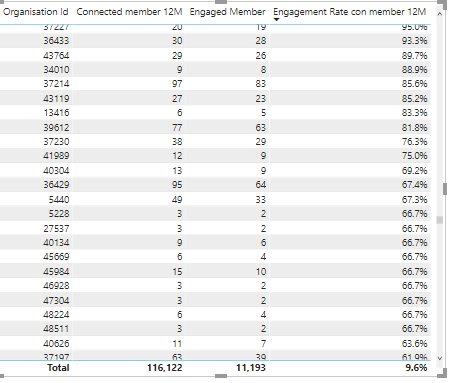Screen dimensions: 450x383
Task: Click the 69.2% engagement rate value
Action: (x=414, y=170)
